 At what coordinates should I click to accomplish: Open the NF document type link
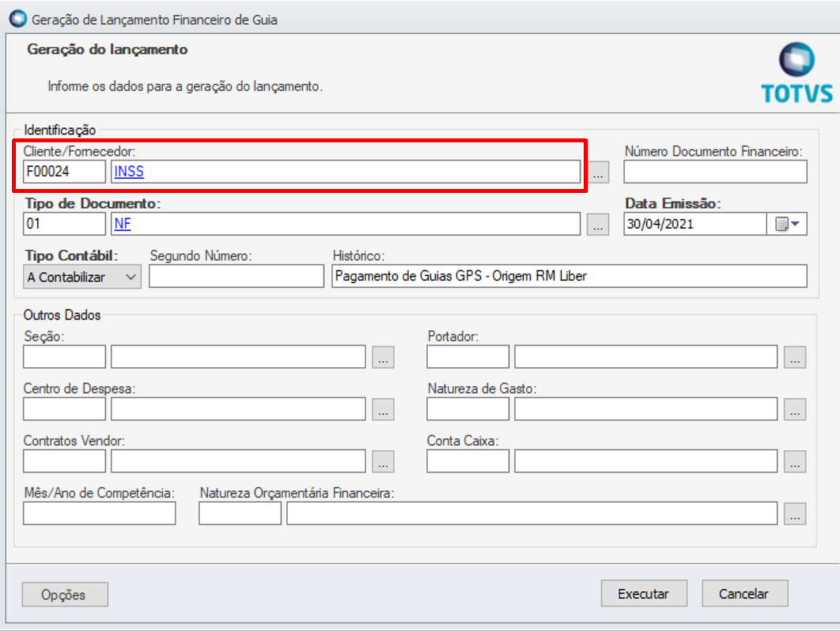[x=123, y=224]
